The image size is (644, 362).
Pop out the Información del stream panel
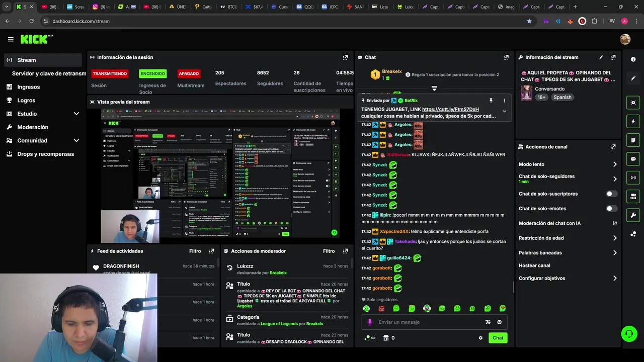pyautogui.click(x=613, y=57)
